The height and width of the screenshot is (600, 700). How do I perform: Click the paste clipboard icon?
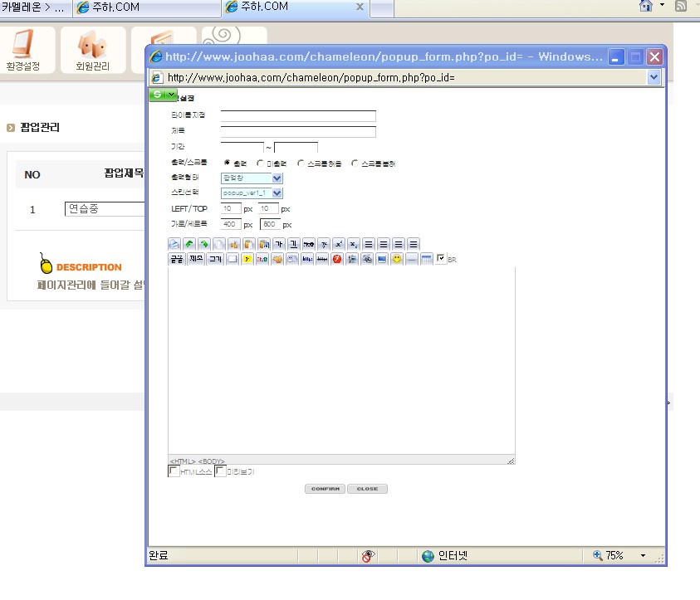pyautogui.click(x=264, y=244)
